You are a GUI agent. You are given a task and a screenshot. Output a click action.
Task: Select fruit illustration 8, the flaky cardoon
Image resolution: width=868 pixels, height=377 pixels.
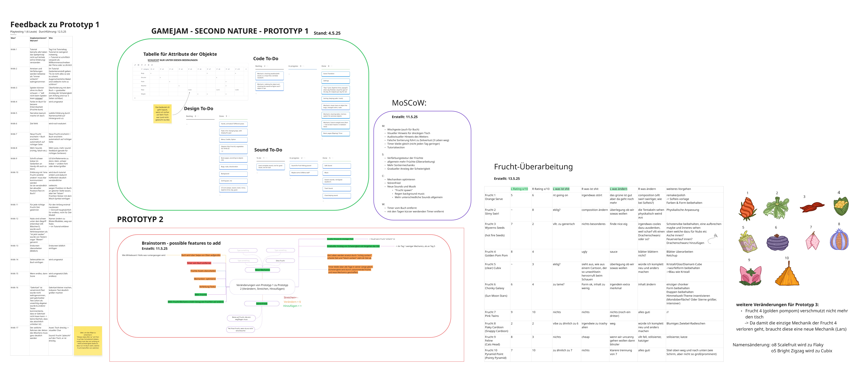pyautogui.click(x=839, y=239)
